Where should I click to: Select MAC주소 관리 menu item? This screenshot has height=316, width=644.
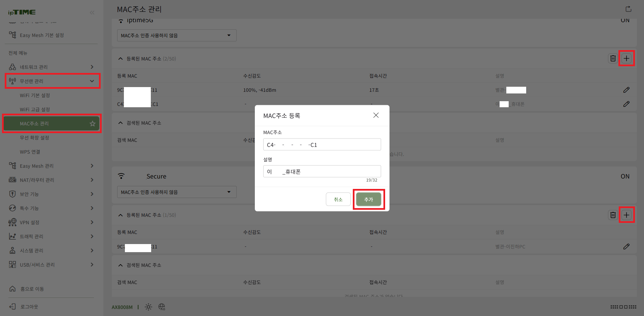52,123
